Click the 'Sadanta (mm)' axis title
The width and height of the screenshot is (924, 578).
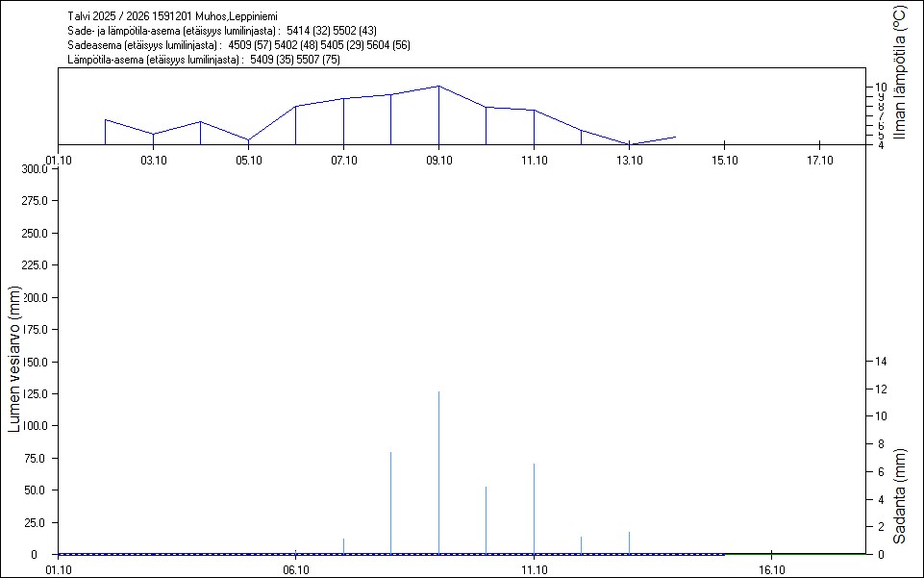point(900,495)
